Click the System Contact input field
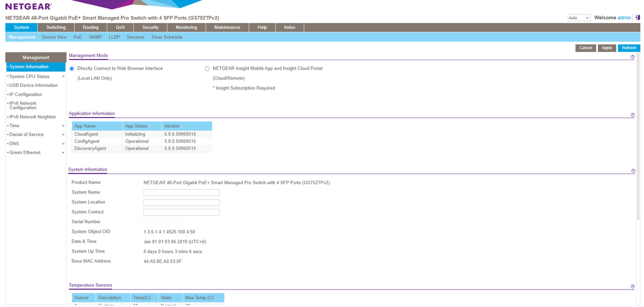644x307 pixels. 181,212
